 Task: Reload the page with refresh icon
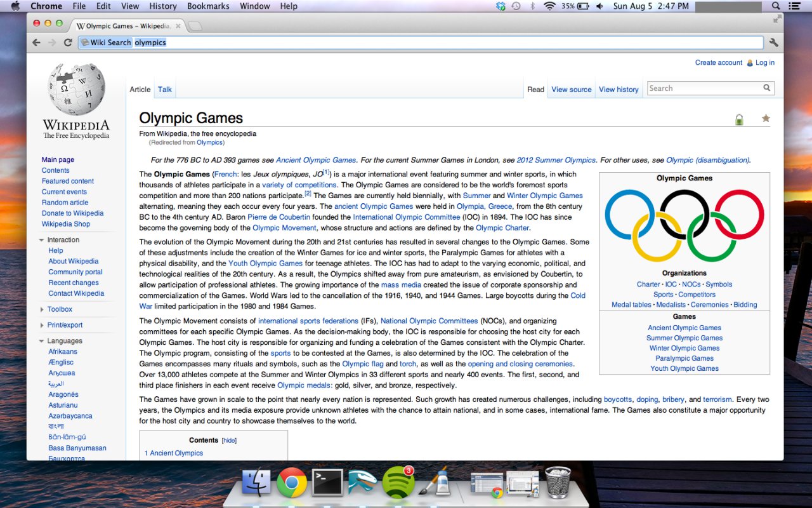pos(68,43)
